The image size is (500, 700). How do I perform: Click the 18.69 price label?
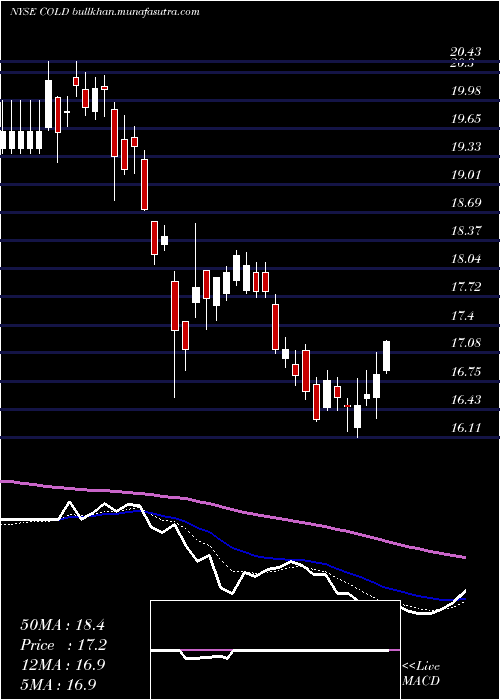click(x=466, y=203)
